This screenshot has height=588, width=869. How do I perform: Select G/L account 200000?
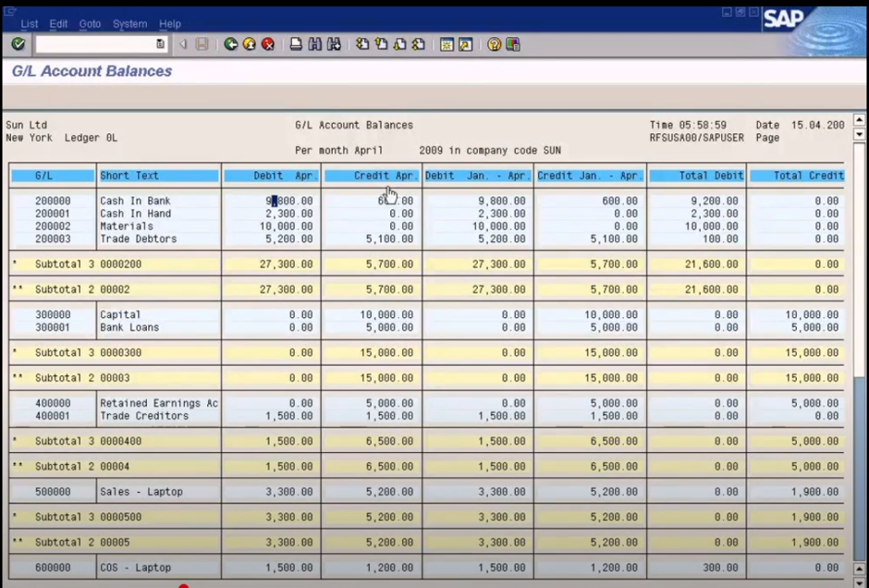click(53, 201)
